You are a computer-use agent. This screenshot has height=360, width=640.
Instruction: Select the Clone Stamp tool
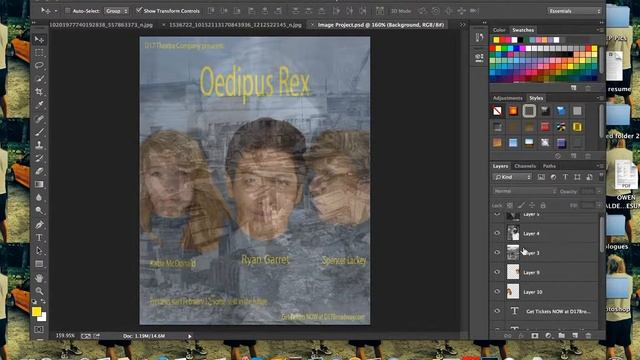39,144
